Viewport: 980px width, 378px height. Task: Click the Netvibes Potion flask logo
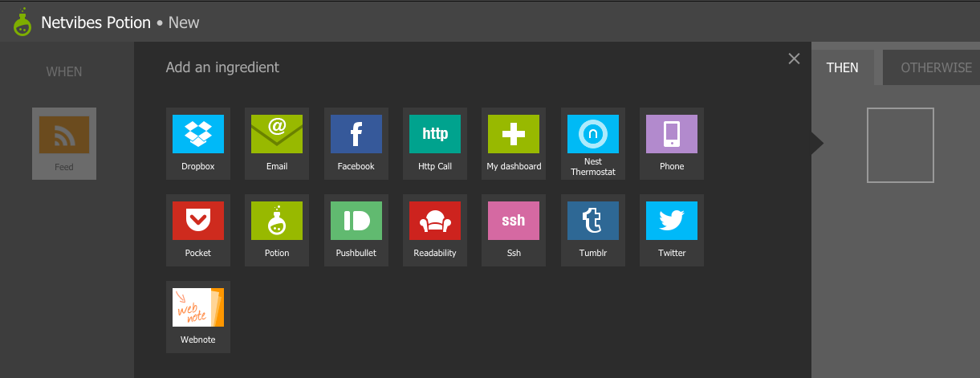pos(22,22)
